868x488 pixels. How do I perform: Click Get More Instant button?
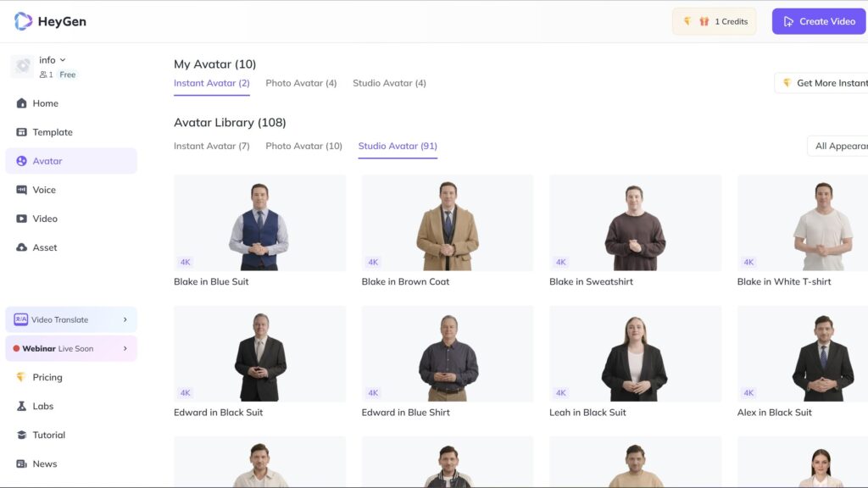[821, 83]
